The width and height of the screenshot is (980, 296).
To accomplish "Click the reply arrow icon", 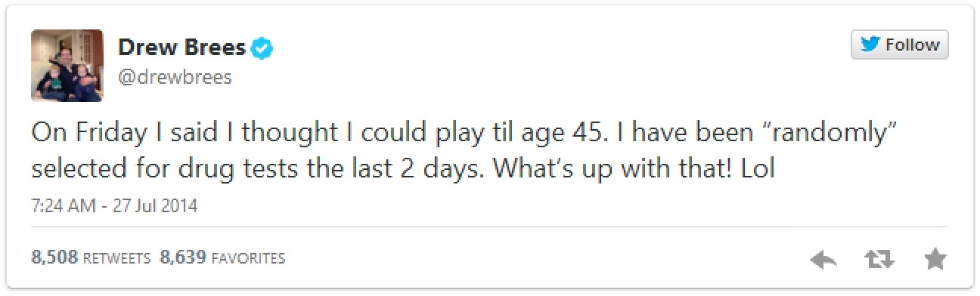I will click(823, 261).
